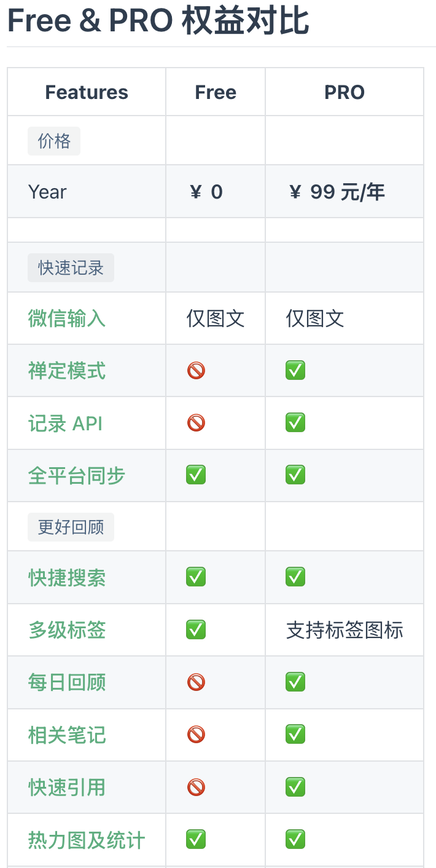This screenshot has height=868, width=436.
Task: Click the prohibited icon for 记录 API Free
Action: tap(196, 423)
